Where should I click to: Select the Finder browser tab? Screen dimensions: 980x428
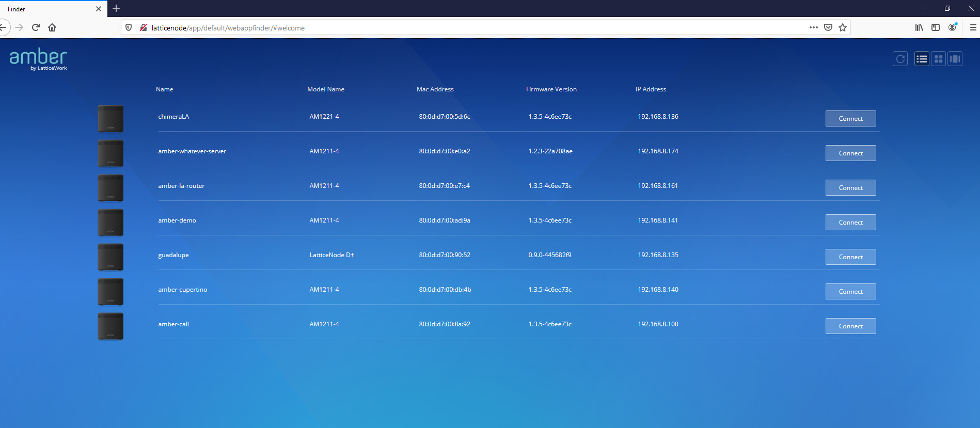tap(54, 9)
